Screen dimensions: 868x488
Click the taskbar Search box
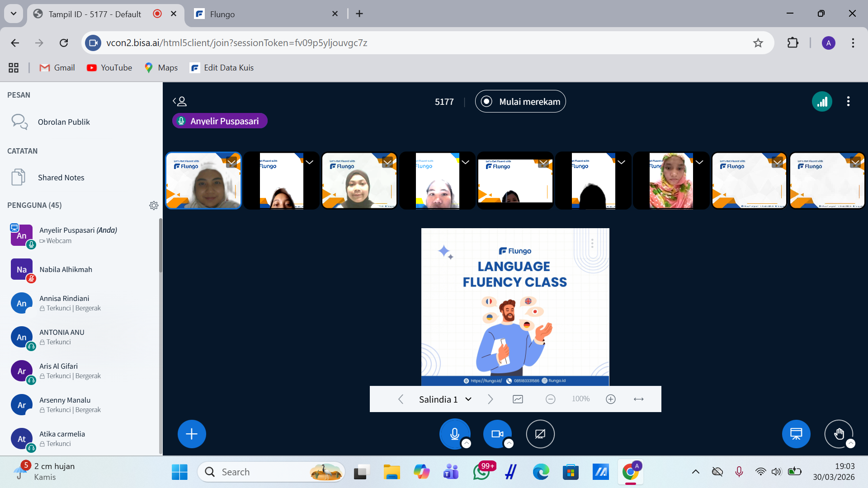point(271,472)
